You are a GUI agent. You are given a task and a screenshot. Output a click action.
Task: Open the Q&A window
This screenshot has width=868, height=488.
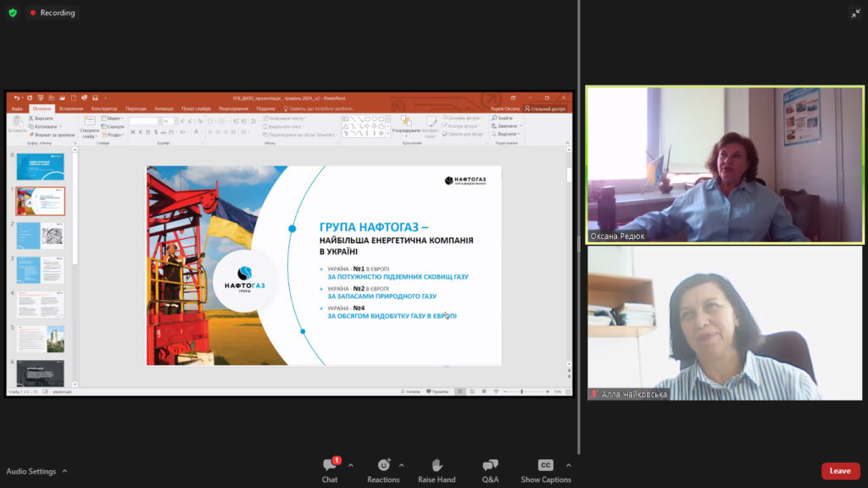pos(490,469)
